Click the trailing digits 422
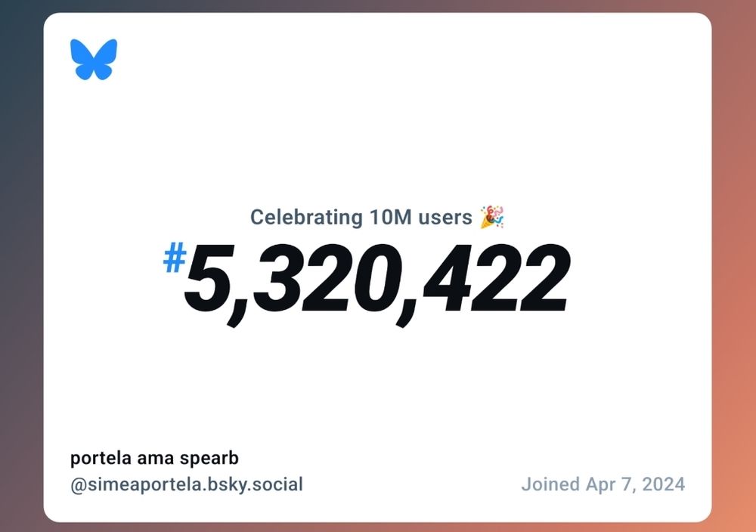756x532 pixels. [x=491, y=281]
